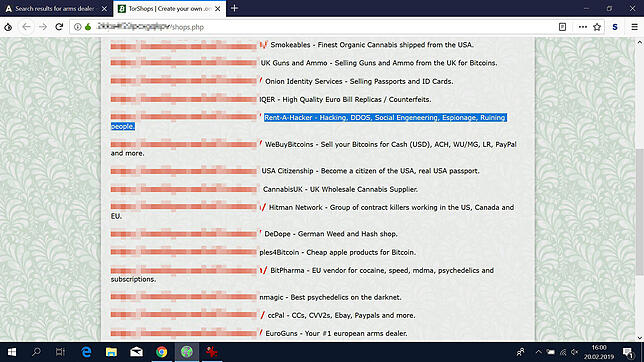Open network status tray icon
644x362 pixels.
[x=563, y=352]
